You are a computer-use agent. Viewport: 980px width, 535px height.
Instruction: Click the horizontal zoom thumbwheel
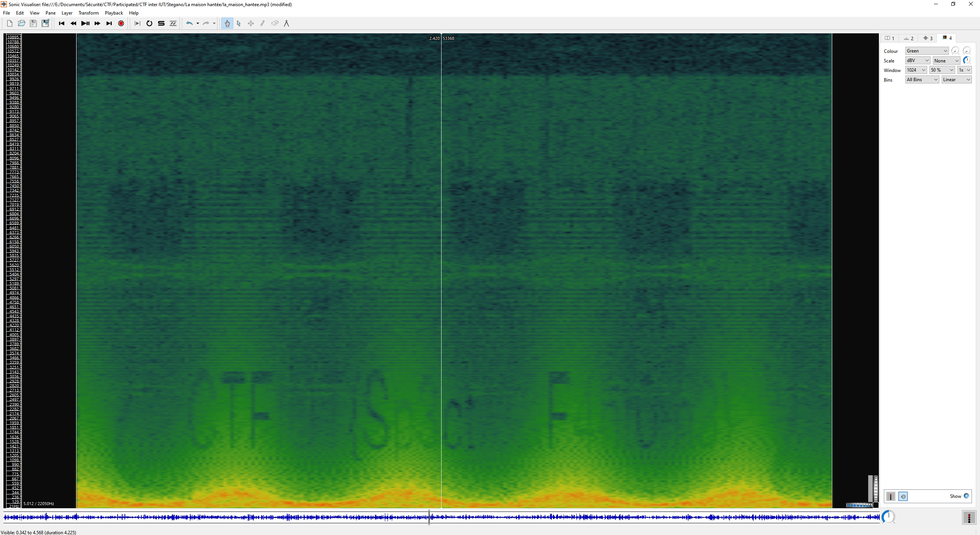click(859, 505)
